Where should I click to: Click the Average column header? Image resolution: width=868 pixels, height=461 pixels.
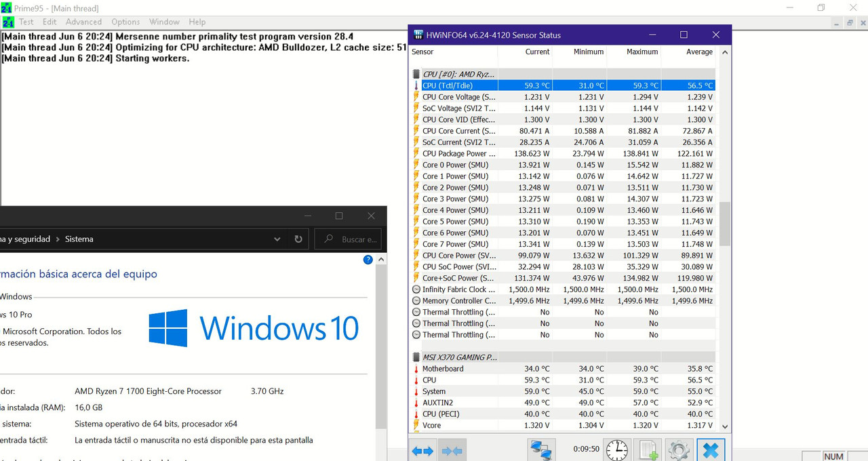pyautogui.click(x=699, y=52)
